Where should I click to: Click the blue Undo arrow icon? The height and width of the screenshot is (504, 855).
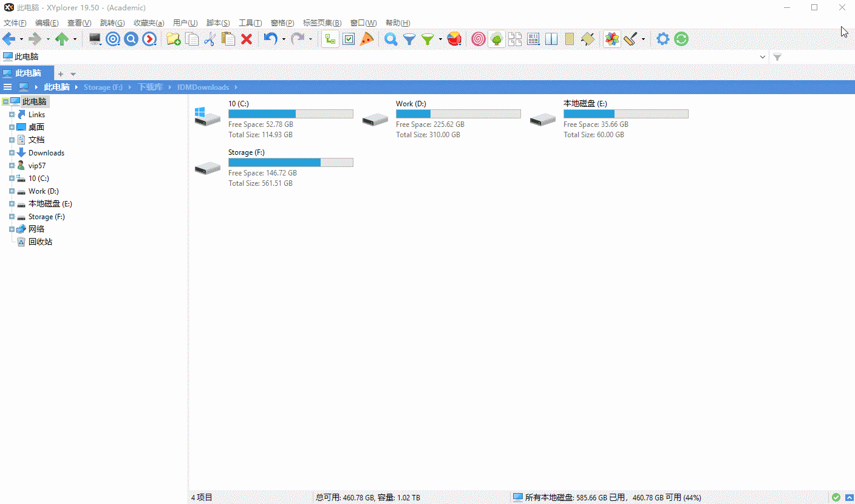[x=270, y=39]
